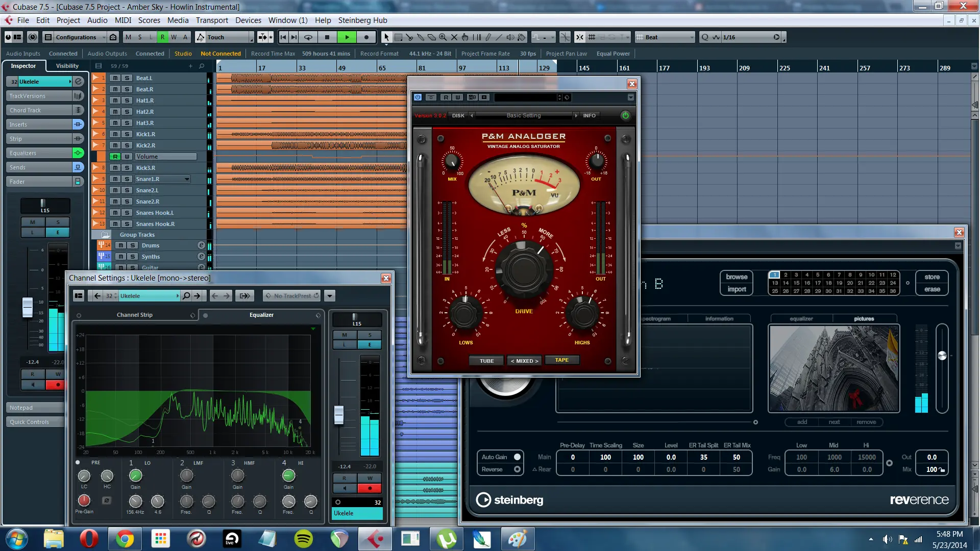Click the cathedral picture thumbnail
This screenshot has height=551, width=980.
point(834,368)
